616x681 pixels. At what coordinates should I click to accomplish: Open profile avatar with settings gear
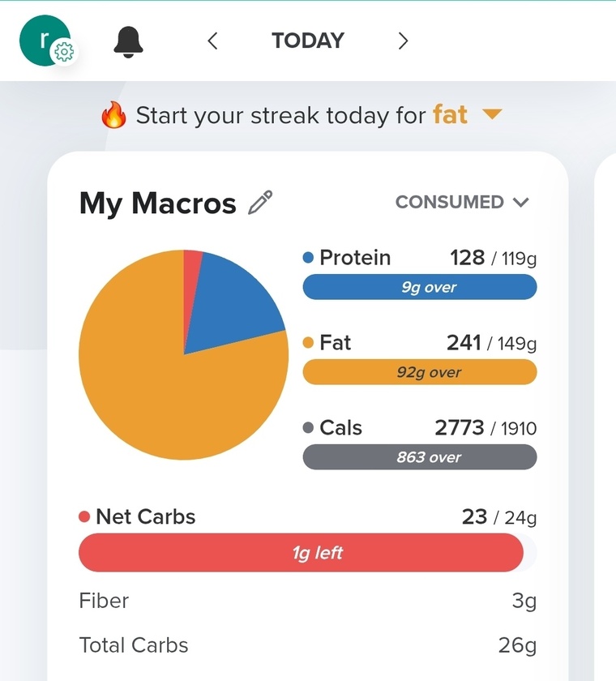(x=47, y=41)
